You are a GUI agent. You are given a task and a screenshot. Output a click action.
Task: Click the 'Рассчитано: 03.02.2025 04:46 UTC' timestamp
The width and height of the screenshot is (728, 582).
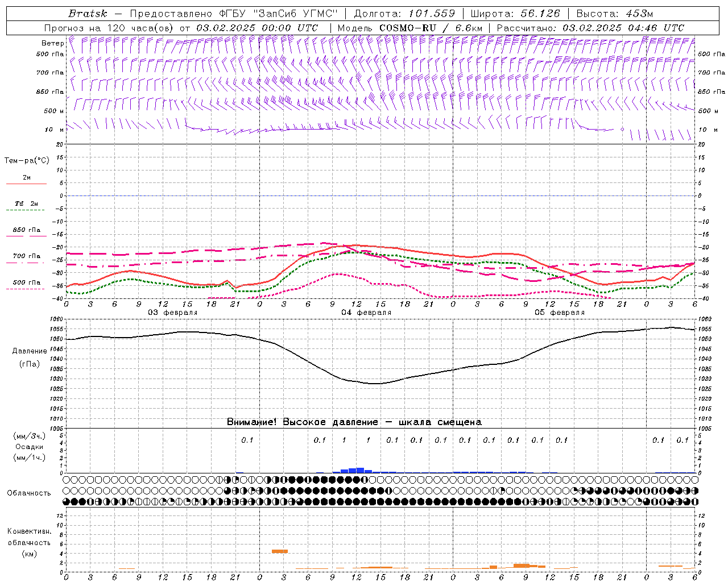(x=590, y=28)
